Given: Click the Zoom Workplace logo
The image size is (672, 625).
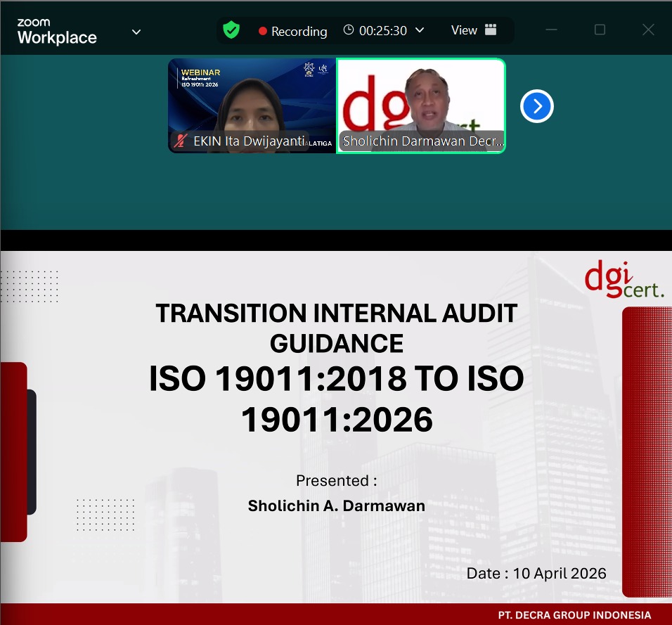Looking at the screenshot, I should (56, 32).
